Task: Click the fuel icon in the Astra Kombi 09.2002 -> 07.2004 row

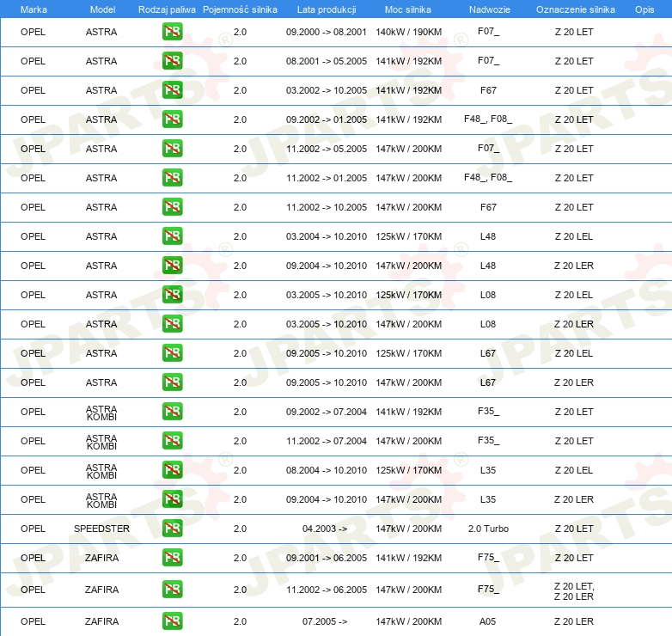Action: click(172, 412)
